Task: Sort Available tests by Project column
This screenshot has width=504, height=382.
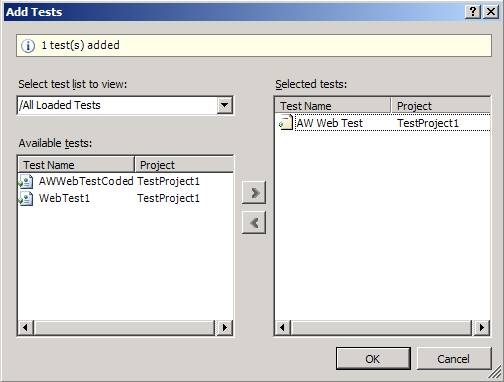Action: pyautogui.click(x=184, y=165)
